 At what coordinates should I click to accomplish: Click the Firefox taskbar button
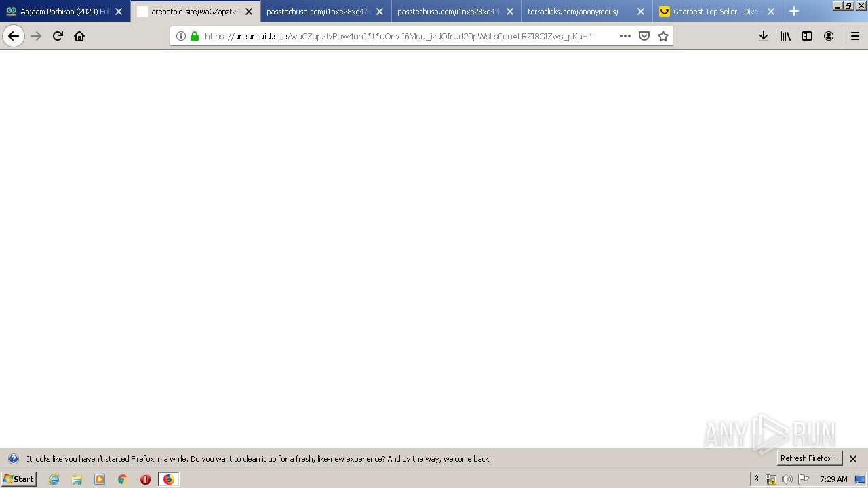(168, 479)
